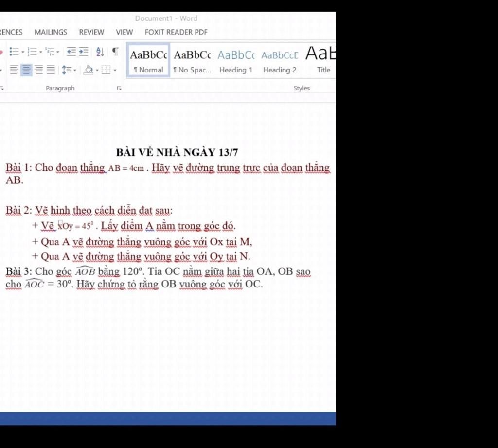The height and width of the screenshot is (448, 498).
Task: Open the VIEW tab
Action: click(124, 32)
